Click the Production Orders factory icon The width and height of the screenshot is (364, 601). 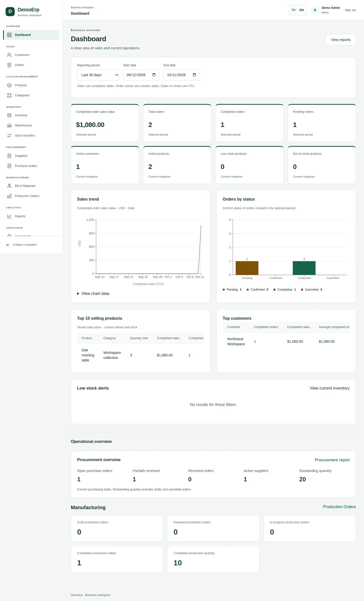coord(9,196)
